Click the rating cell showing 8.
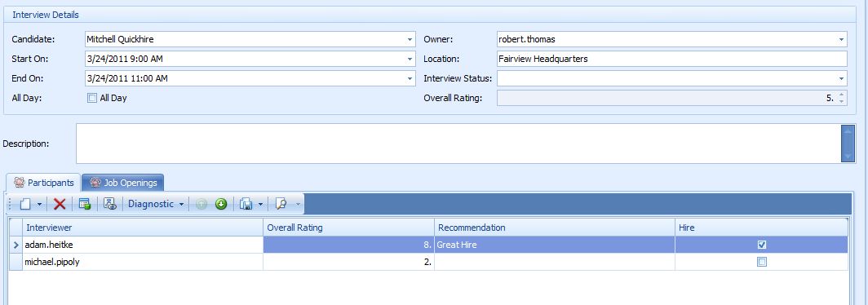868x305 pixels. tap(348, 245)
